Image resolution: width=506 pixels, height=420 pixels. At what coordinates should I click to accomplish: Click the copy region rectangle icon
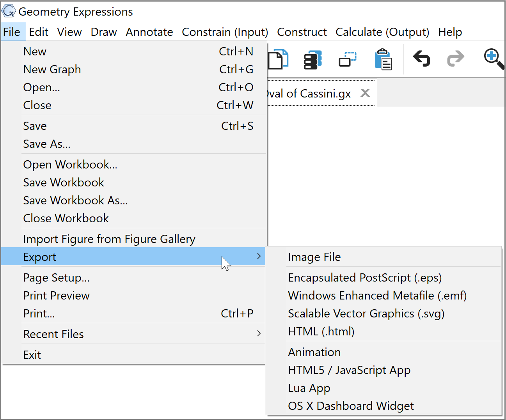coord(347,60)
